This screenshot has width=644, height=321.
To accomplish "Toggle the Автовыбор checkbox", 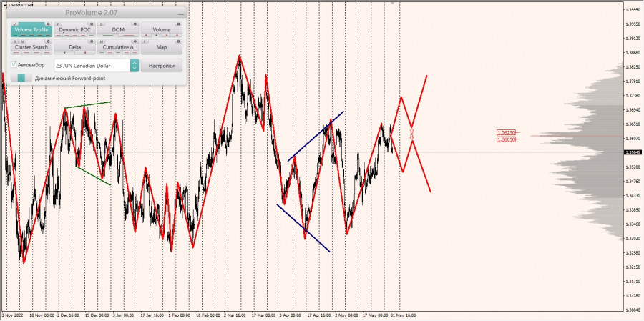I will [x=14, y=65].
